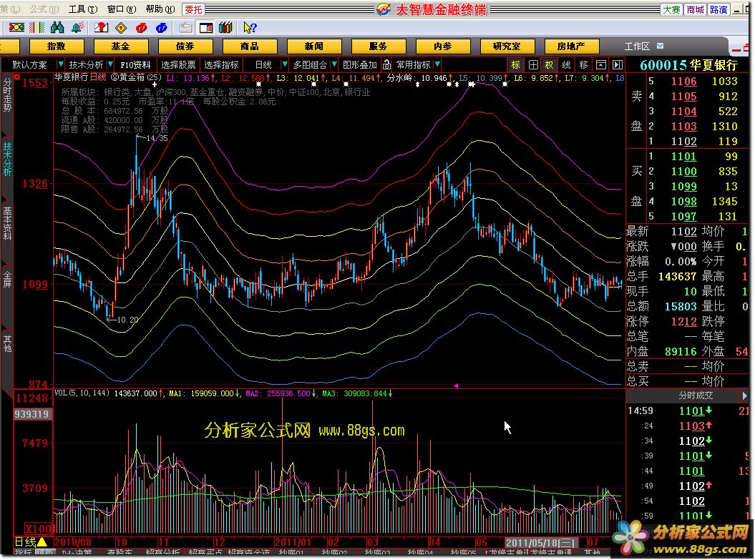Switch to the 全屏 side tab
This screenshot has height=560, width=755.
coord(7,279)
